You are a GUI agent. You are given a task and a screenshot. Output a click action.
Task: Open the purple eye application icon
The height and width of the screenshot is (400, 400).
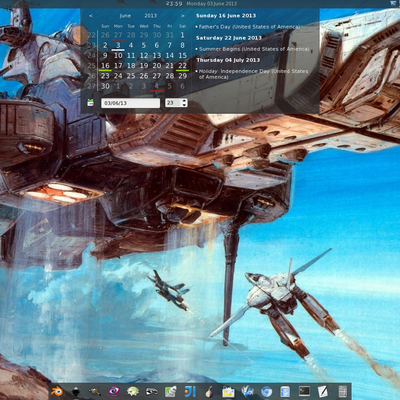pyautogui.click(x=114, y=391)
